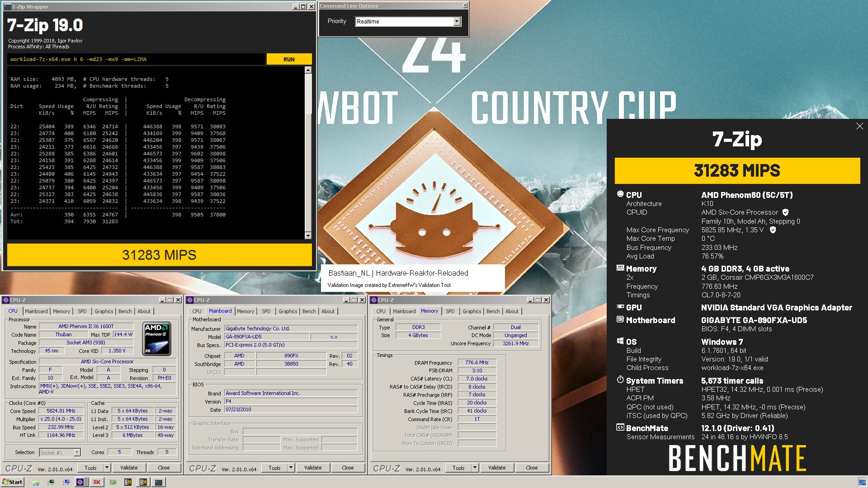Click the 7-Zip command line input field

coord(136,59)
